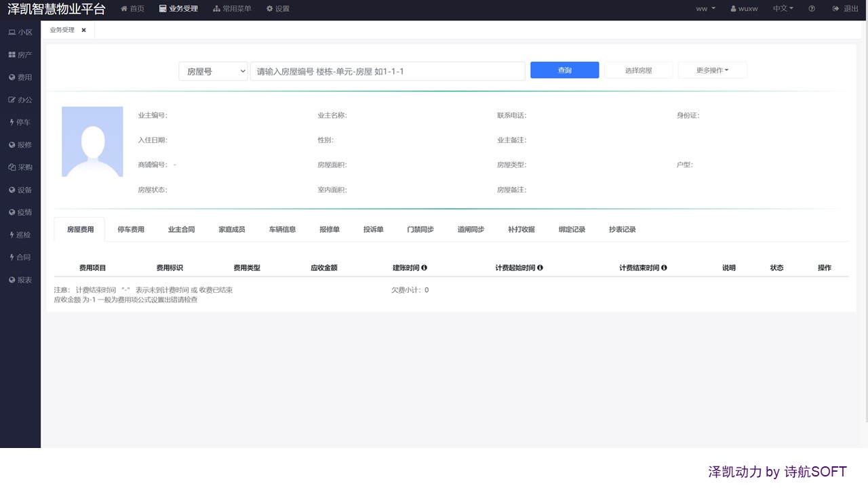Screen dimensions: 868x488
Task: Click the 巡检 bolt icon in sidebar
Action: click(12, 235)
